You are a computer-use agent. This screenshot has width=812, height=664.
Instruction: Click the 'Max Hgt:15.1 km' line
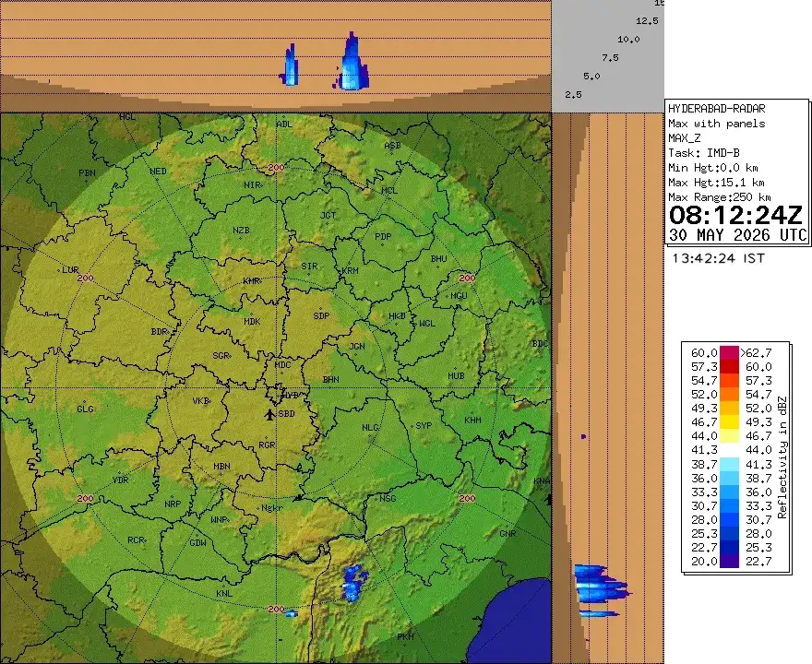pyautogui.click(x=716, y=183)
